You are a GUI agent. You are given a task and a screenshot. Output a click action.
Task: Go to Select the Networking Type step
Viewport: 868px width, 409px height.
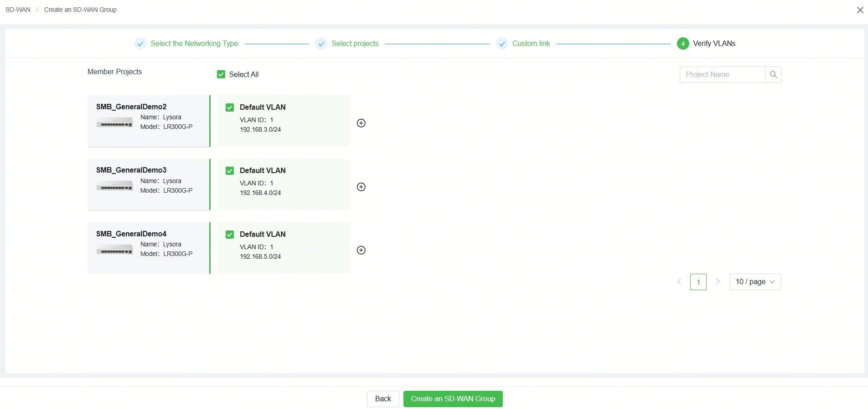coord(194,44)
